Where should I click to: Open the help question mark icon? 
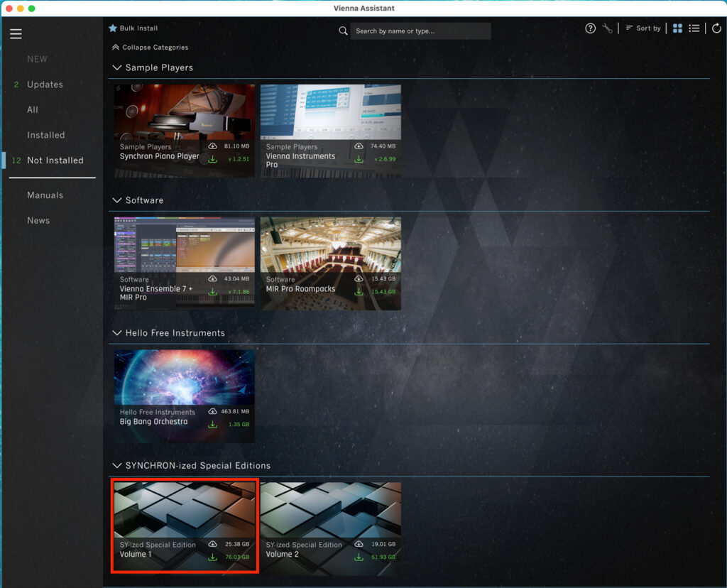pyautogui.click(x=590, y=28)
